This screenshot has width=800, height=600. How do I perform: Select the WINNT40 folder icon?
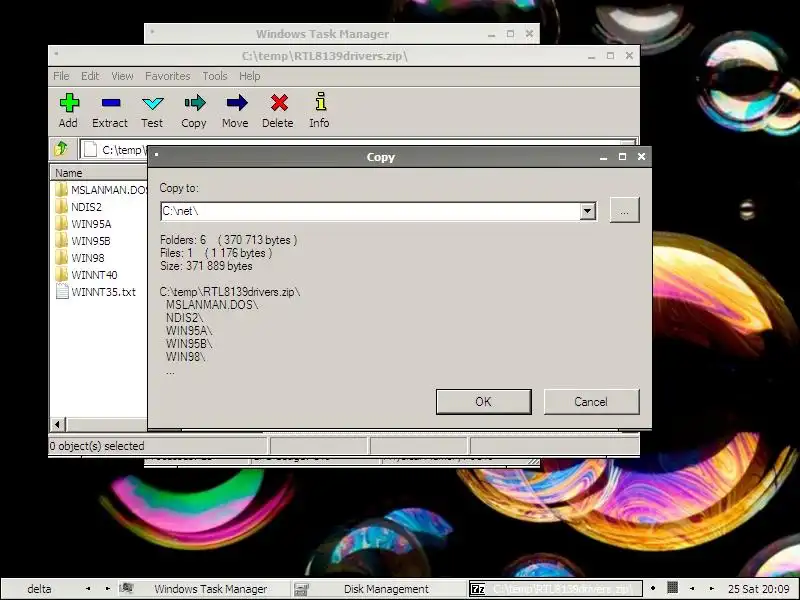coord(61,274)
